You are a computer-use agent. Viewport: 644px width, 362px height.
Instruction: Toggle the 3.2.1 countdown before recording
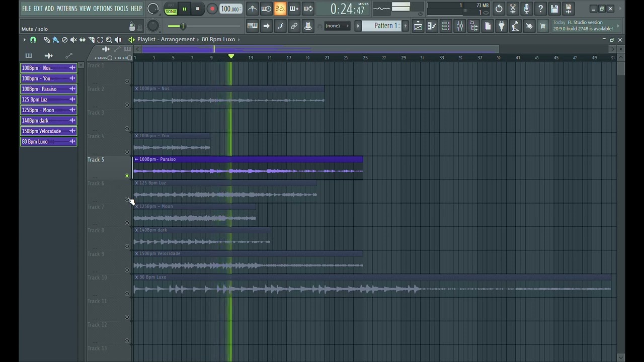(x=280, y=9)
